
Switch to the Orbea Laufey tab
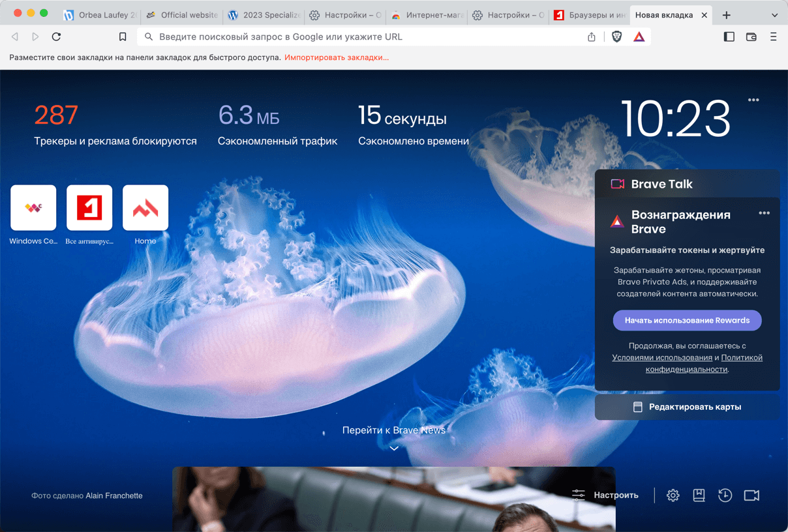[x=101, y=15]
